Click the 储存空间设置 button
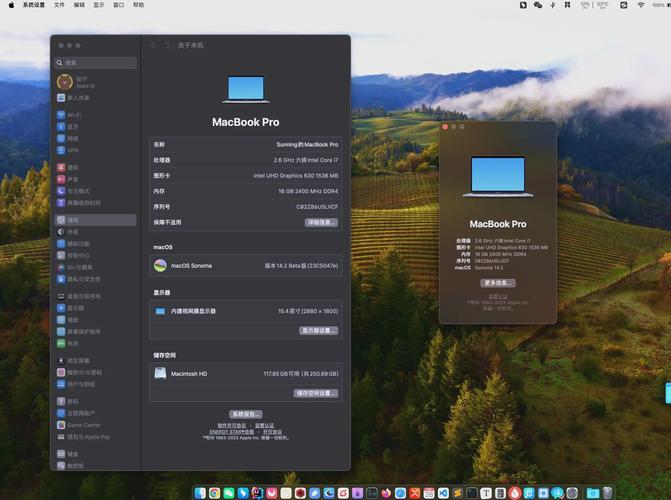Viewport: 671px width, 500px height. click(315, 393)
